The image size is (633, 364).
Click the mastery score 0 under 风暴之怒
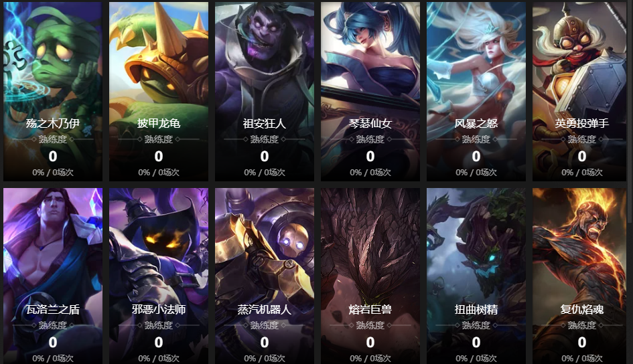pyautogui.click(x=476, y=156)
